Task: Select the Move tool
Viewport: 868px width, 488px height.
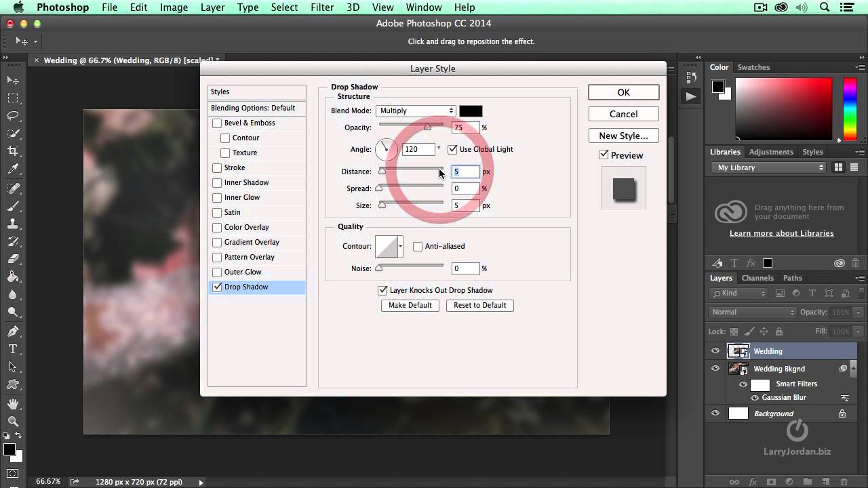Action: 13,81
